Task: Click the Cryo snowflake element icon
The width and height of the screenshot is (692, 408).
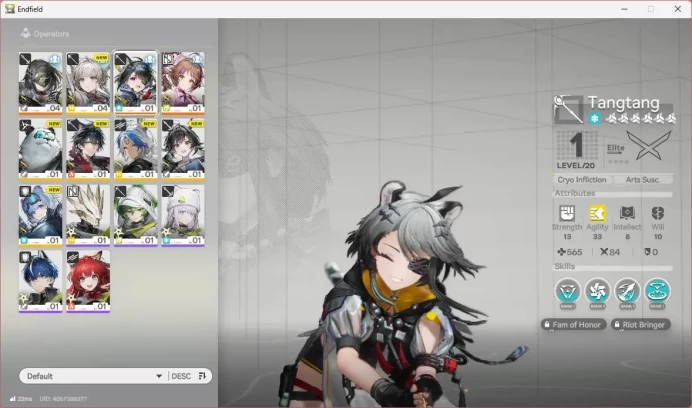Action: coord(594,118)
